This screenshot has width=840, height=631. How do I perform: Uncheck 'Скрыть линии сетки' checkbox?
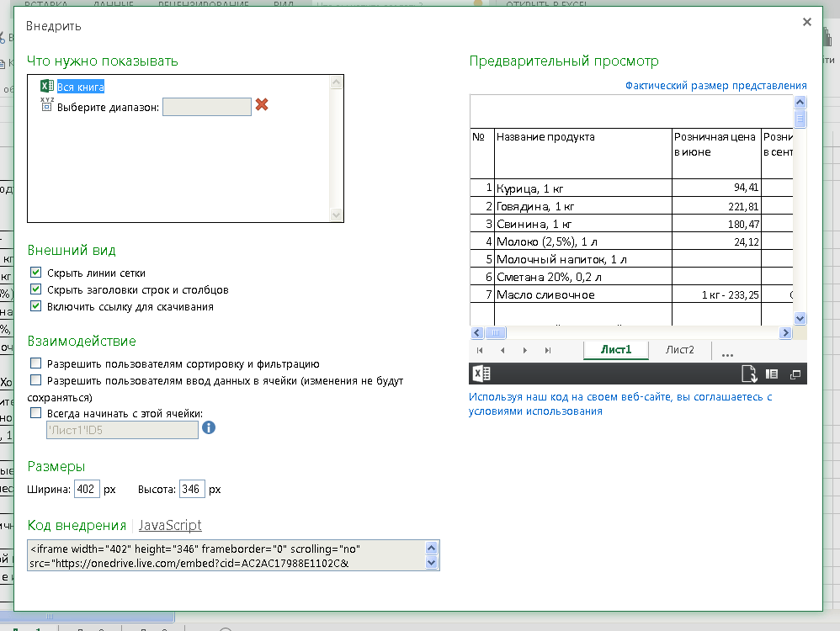click(35, 273)
